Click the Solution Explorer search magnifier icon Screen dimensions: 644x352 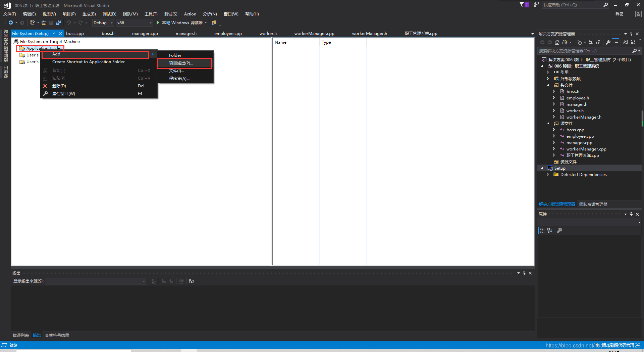pos(634,51)
